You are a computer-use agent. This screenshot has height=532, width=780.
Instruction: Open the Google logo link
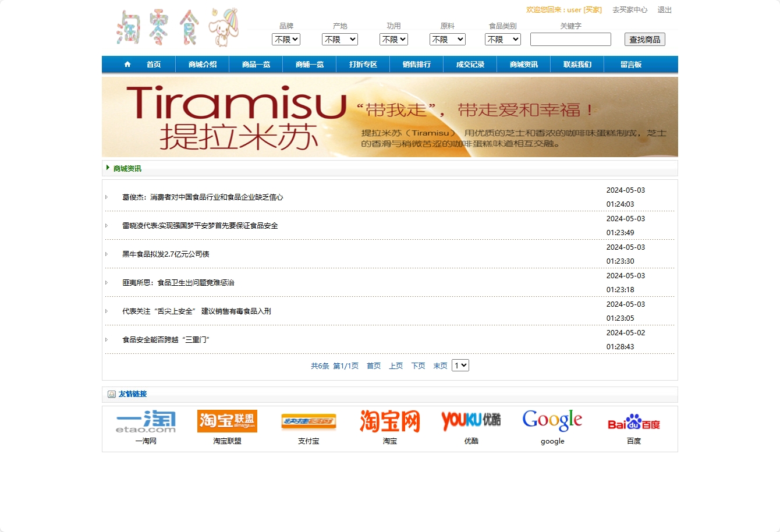tap(552, 420)
